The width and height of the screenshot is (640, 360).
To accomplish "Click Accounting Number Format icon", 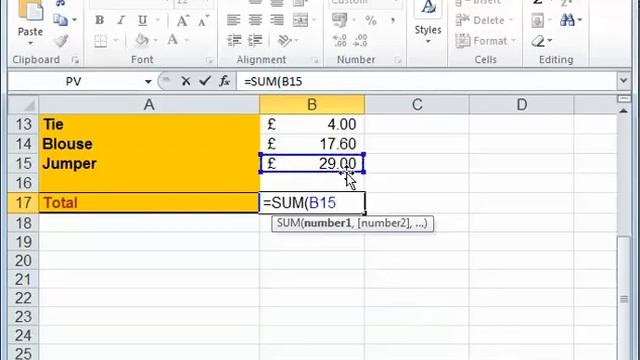I will click(x=339, y=20).
